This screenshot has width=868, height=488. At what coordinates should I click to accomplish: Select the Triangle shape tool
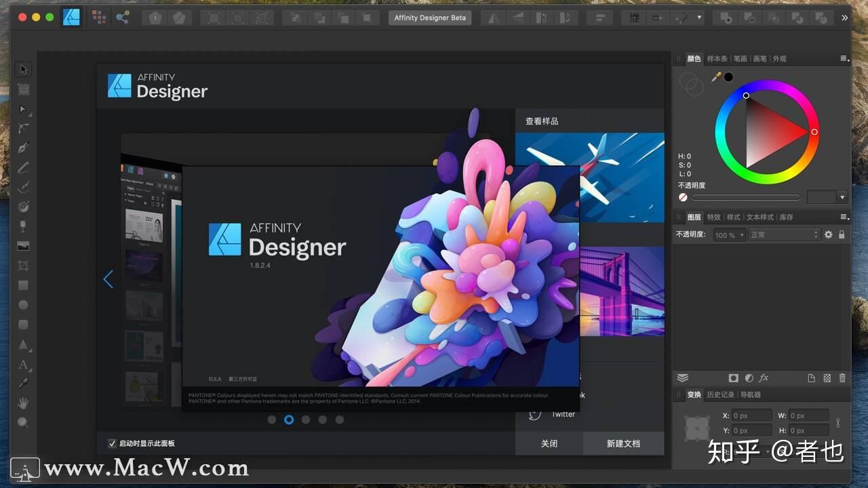(x=24, y=344)
